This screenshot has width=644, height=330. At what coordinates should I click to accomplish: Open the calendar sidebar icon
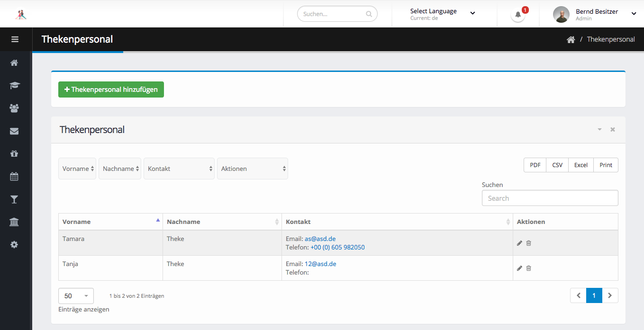click(14, 177)
